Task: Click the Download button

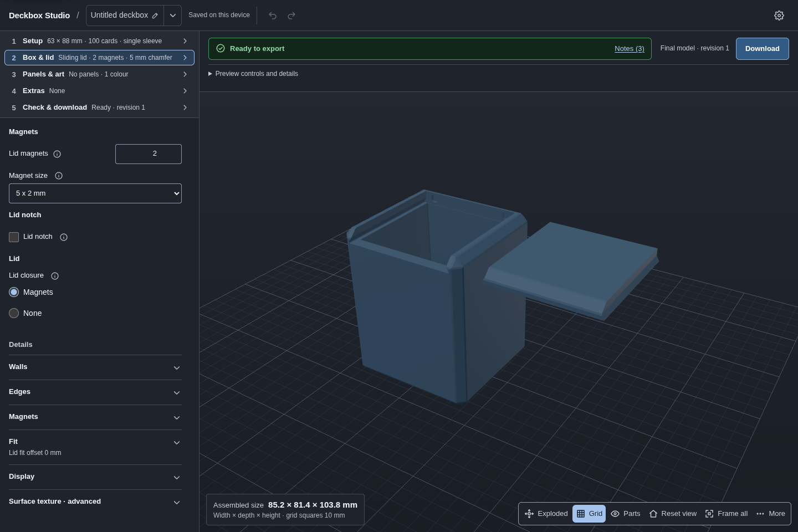Action: point(763,49)
